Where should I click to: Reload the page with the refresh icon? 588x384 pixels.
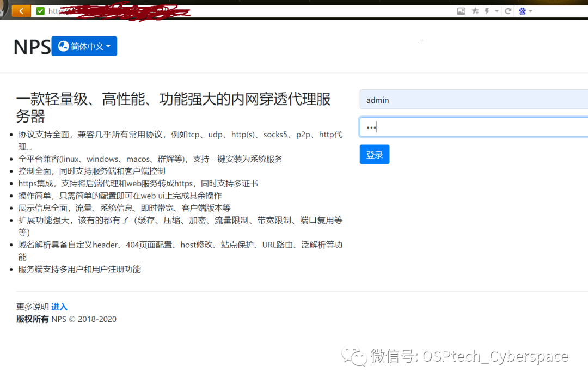(508, 11)
